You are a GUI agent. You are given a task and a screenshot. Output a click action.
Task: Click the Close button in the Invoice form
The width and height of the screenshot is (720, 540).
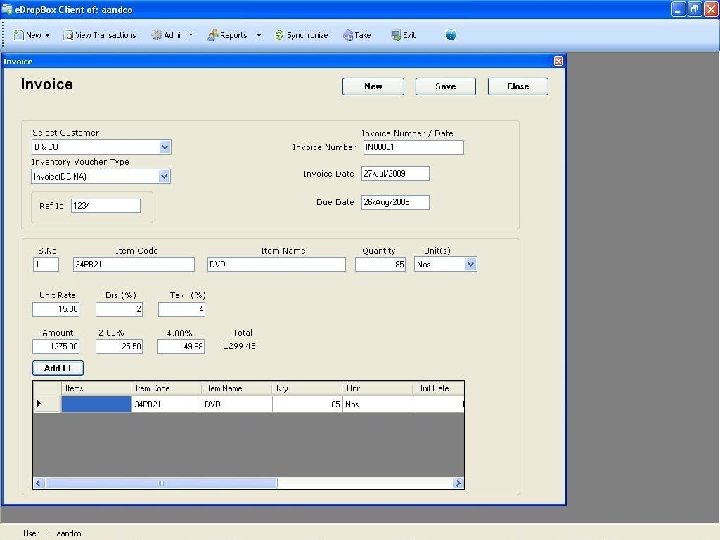click(x=518, y=86)
